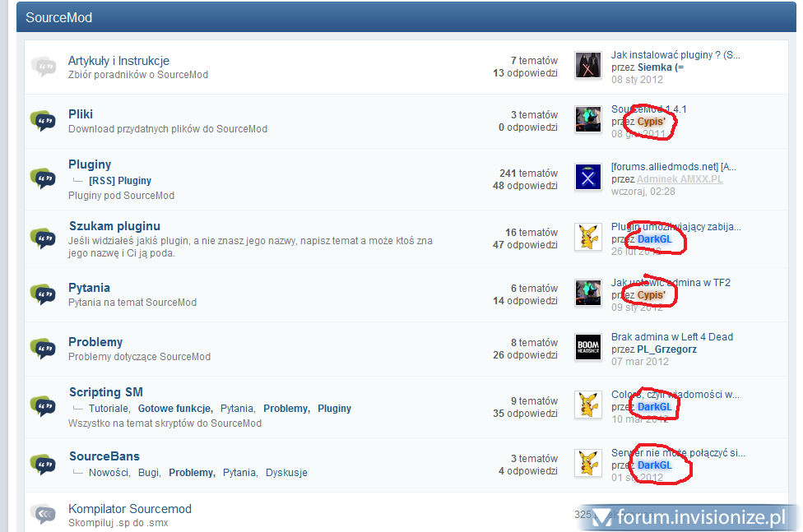
Task: Open the Problemy forum title
Action: 95,342
